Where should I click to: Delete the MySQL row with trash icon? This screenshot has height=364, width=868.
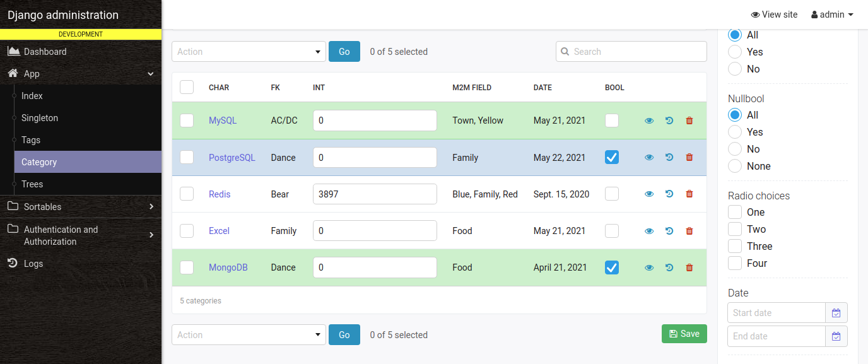coord(689,120)
